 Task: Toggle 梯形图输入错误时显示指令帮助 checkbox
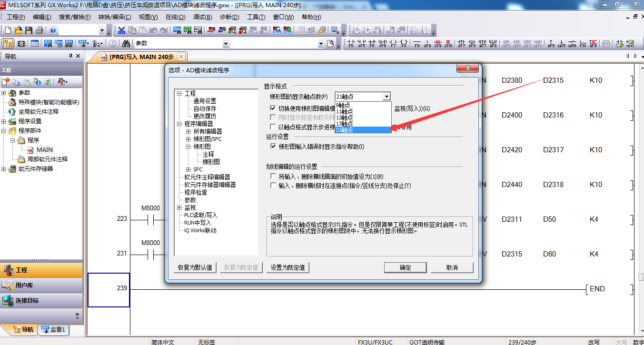pyautogui.click(x=273, y=147)
